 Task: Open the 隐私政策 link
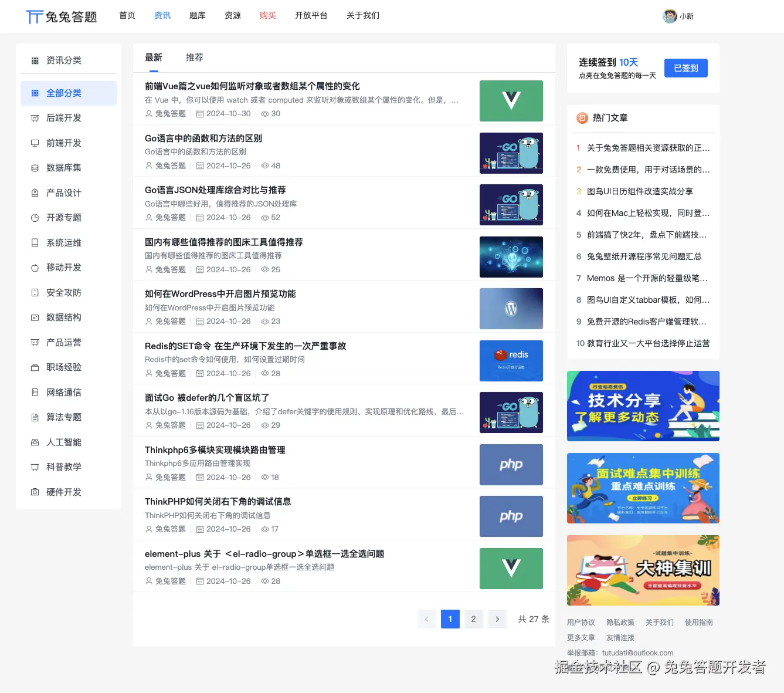(x=620, y=622)
